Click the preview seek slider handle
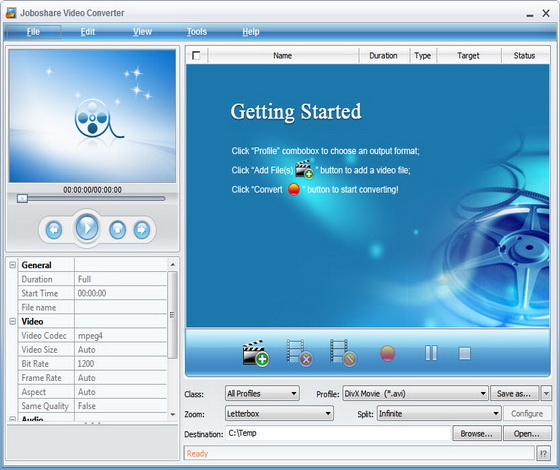The image size is (560, 470). click(22, 198)
